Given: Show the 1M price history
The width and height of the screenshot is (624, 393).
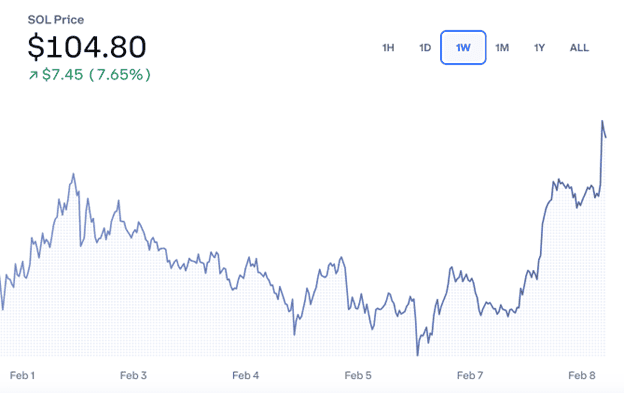Looking at the screenshot, I should click(502, 48).
